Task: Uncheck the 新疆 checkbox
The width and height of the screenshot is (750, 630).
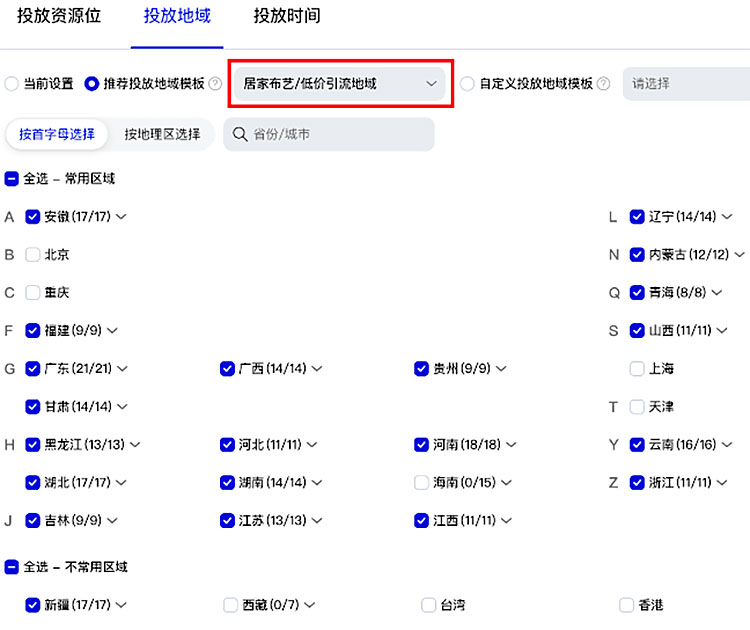Action: click(x=33, y=605)
